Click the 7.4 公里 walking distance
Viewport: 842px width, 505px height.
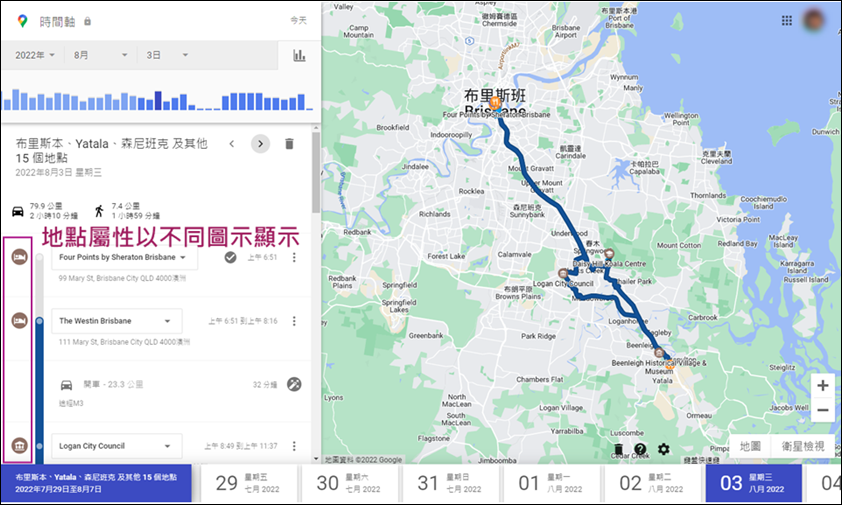pos(126,206)
